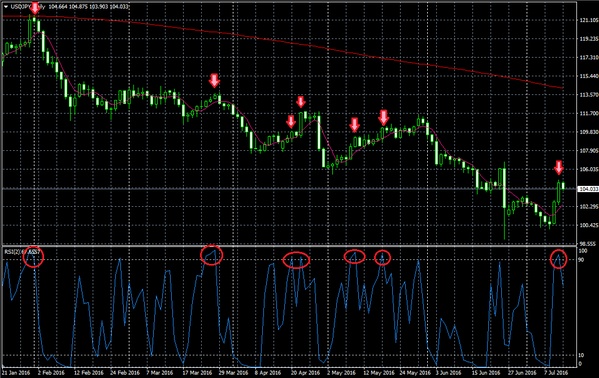Click the RSI scale value 90

[x=581, y=260]
